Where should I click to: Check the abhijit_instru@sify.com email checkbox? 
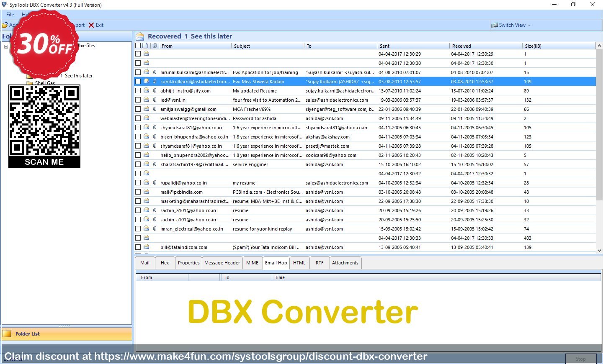click(138, 91)
